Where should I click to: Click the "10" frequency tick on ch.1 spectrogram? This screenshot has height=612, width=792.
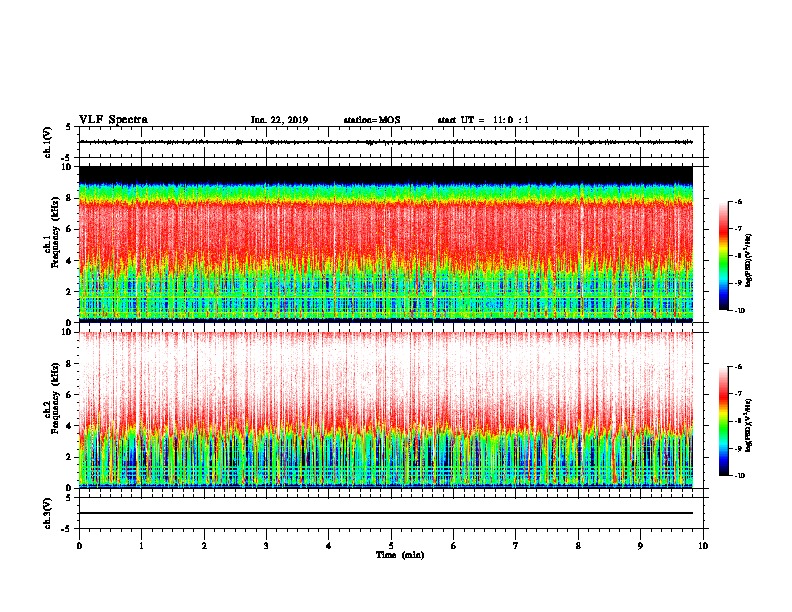pos(66,167)
